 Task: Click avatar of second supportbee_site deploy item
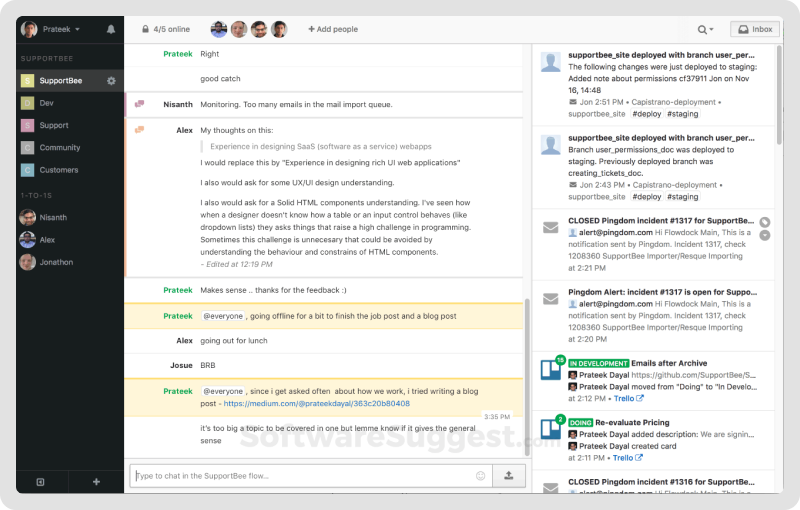[551, 145]
